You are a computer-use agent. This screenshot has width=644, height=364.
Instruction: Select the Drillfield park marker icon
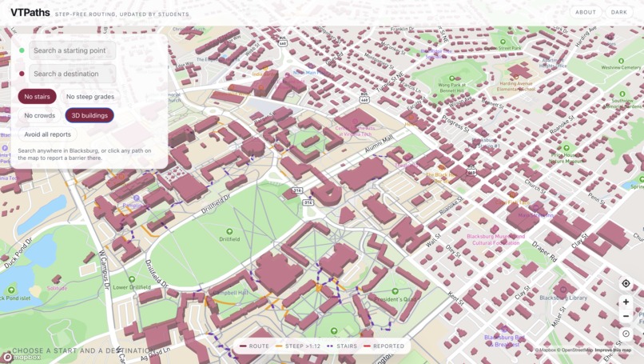click(x=229, y=231)
